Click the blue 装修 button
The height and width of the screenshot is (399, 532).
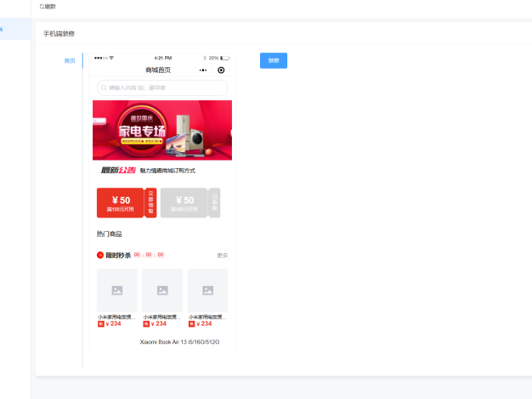click(273, 60)
